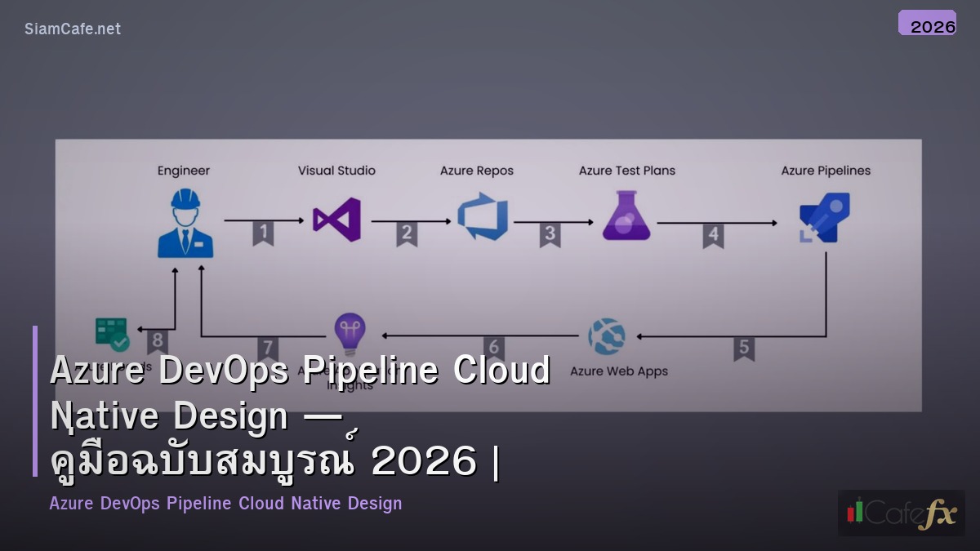Image resolution: width=980 pixels, height=551 pixels.
Task: Click step marker 5 below Azure Pipelines
Action: (x=743, y=347)
